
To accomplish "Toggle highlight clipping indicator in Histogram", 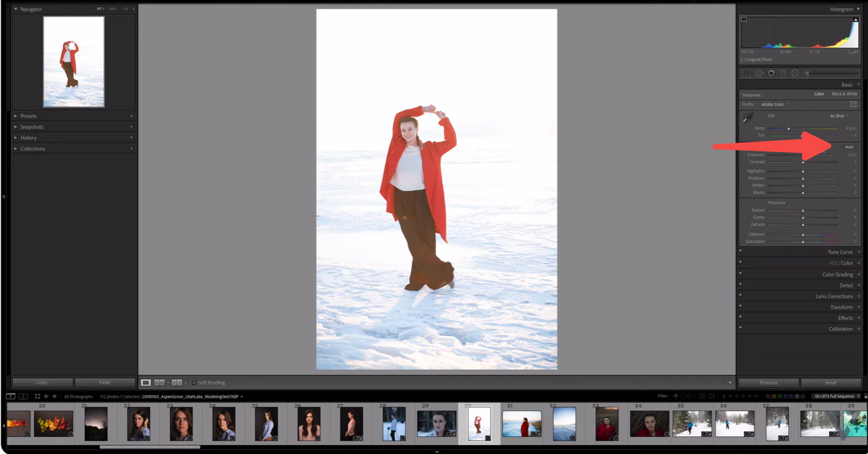I will (856, 20).
